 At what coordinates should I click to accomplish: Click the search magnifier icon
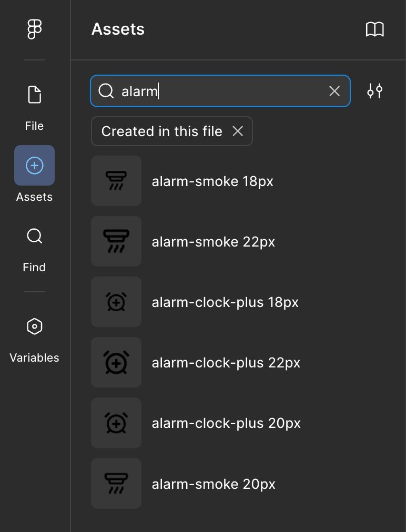[106, 91]
